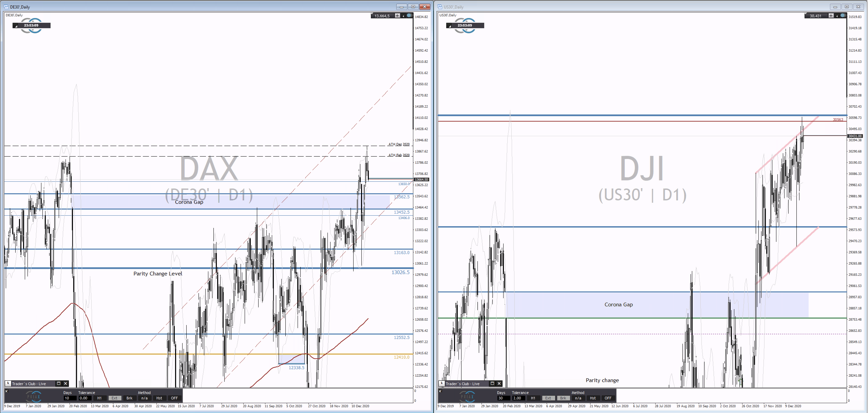Toggle the Hst button in DE30 PRIAX panel
This screenshot has width=868, height=413.
(159, 398)
